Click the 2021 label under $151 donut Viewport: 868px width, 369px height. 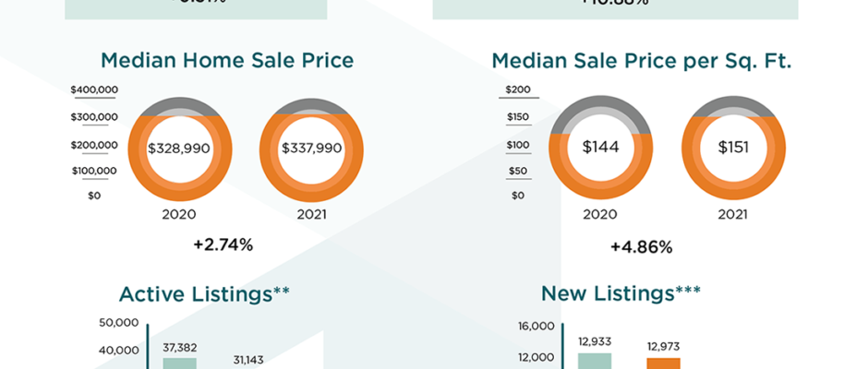(732, 214)
